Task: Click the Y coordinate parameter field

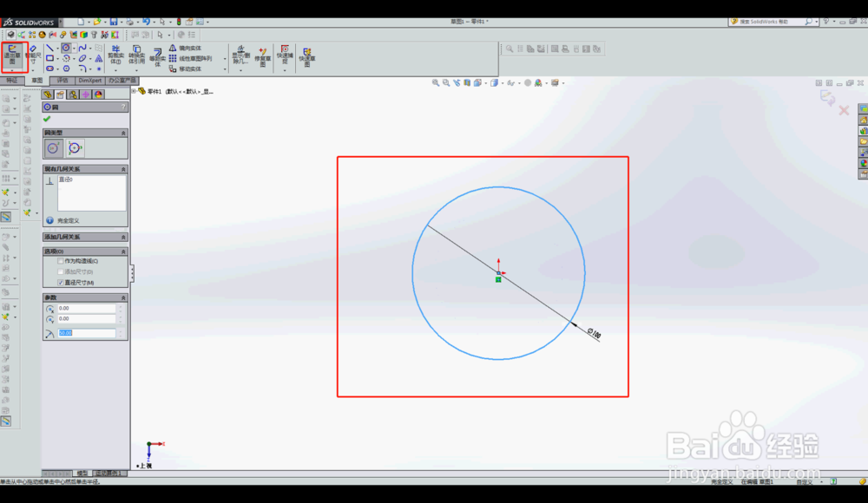Action: pyautogui.click(x=87, y=319)
